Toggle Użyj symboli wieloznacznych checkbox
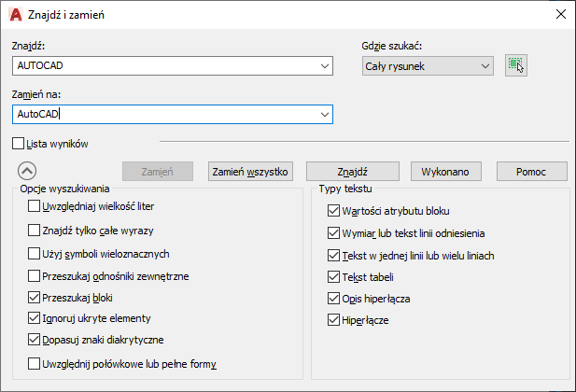 [35, 253]
